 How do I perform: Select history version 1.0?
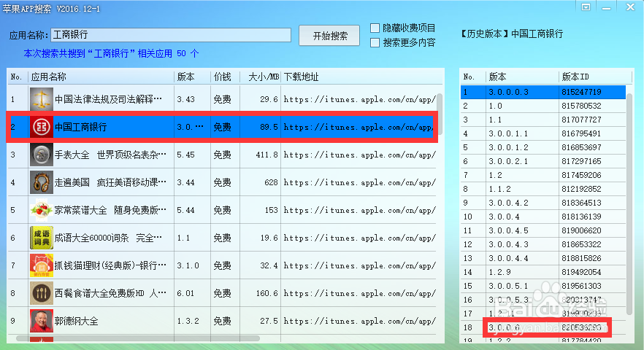(543, 106)
